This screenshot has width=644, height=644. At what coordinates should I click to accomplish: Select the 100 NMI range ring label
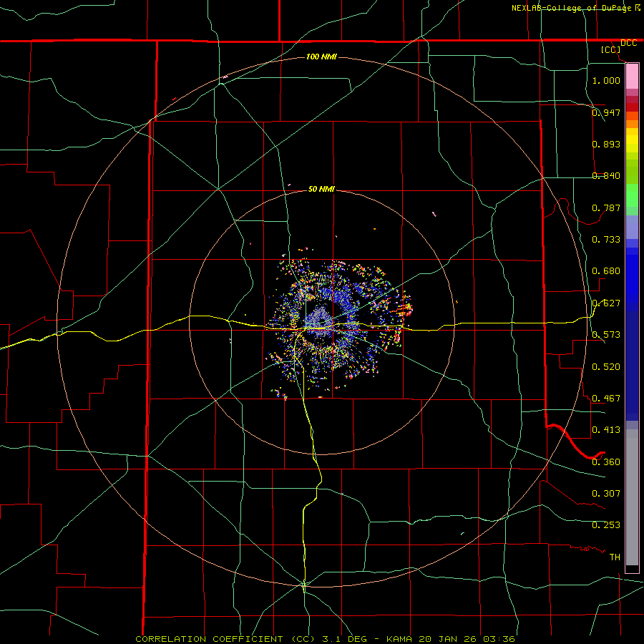click(321, 57)
